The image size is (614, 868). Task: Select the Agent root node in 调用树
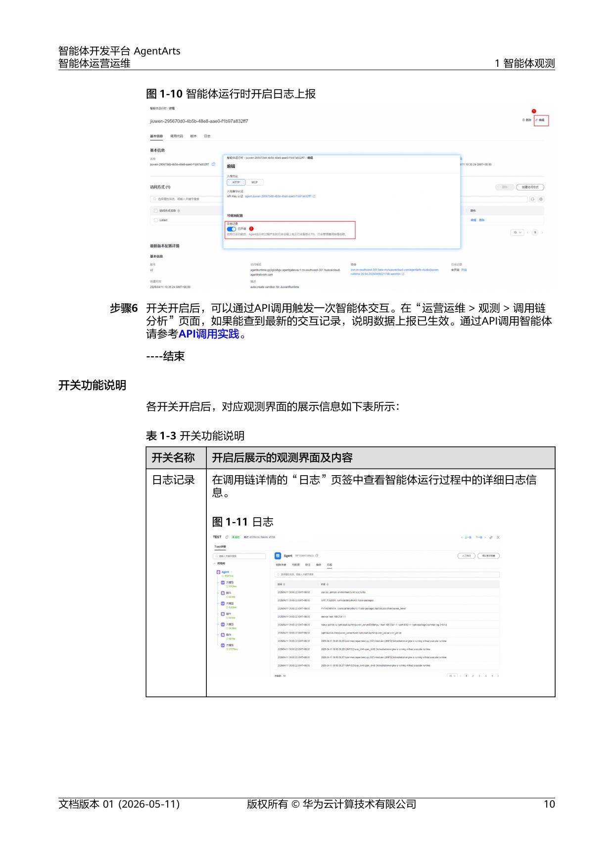(225, 572)
